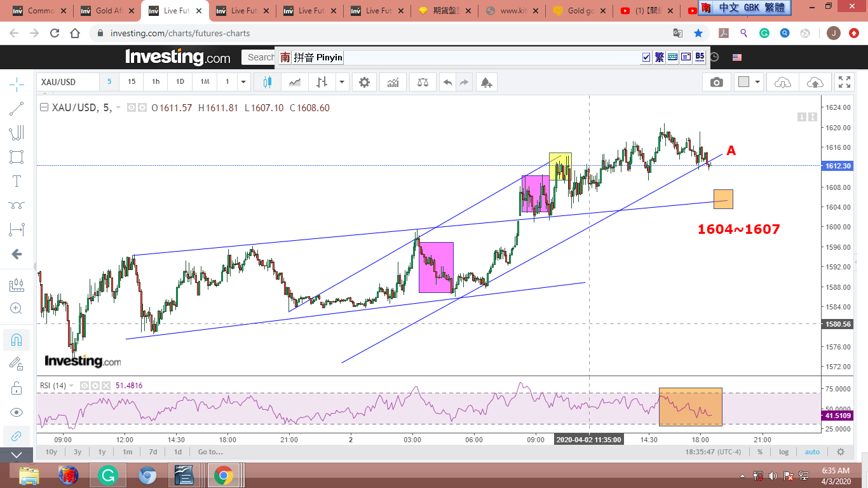
Task: Click the XAU/USD symbol input field
Action: [67, 82]
